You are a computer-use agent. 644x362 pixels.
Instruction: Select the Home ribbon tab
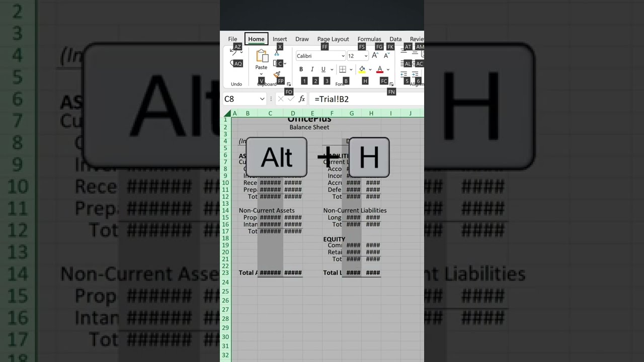256,39
